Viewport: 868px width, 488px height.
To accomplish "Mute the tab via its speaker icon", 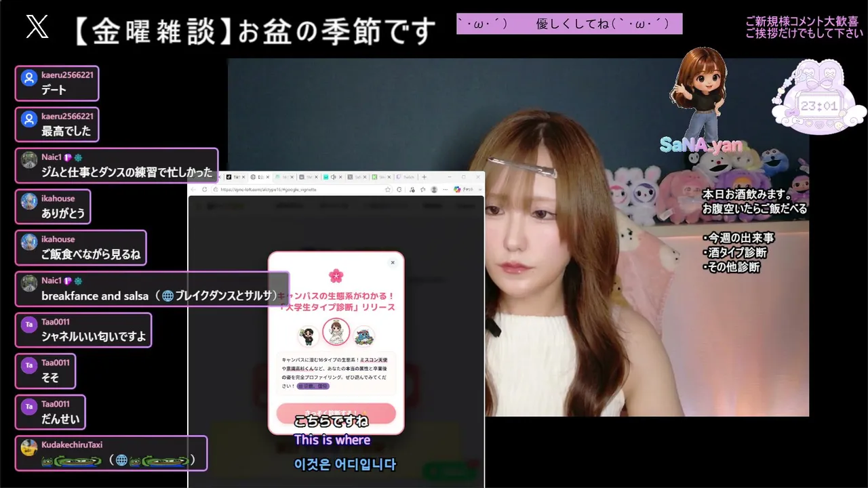I will coord(333,177).
